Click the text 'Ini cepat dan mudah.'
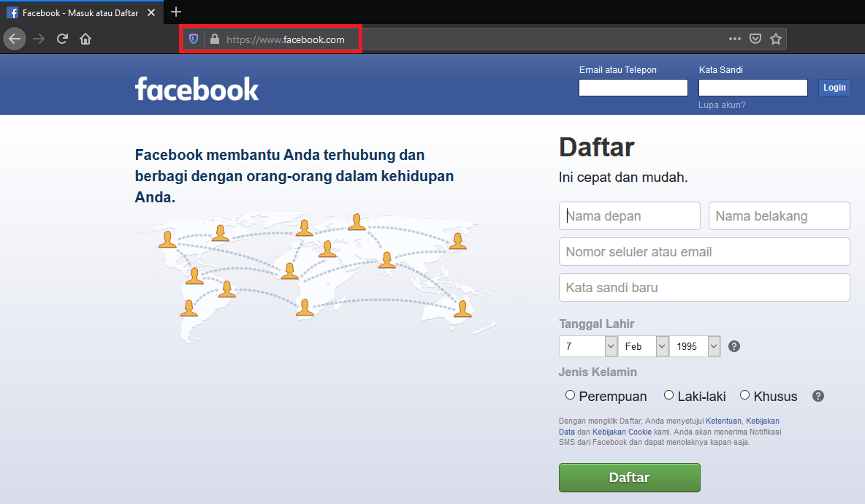Image resolution: width=865 pixels, height=504 pixels. pos(623,177)
